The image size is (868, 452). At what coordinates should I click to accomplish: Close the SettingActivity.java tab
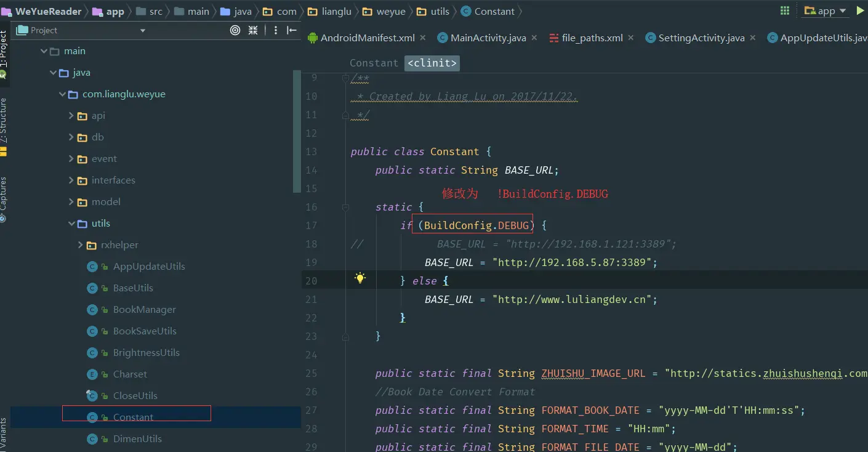pos(753,38)
